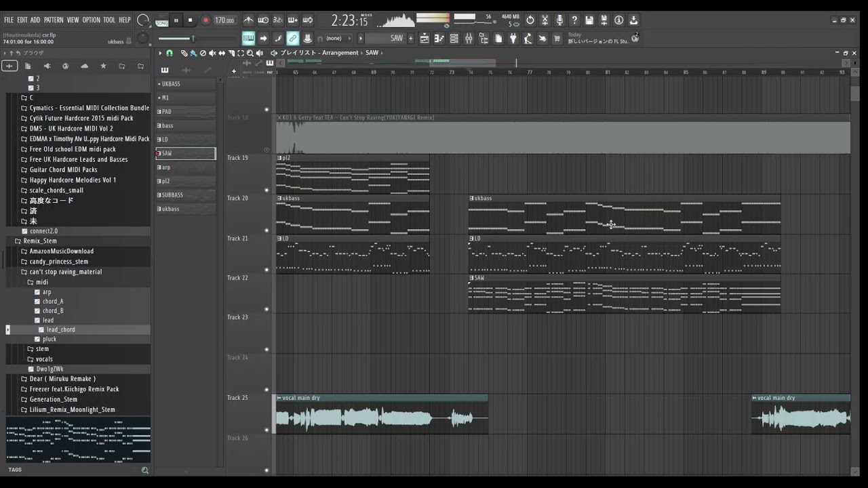Toggle the link-to-controller chain button
The width and height of the screenshot is (868, 488).
292,39
